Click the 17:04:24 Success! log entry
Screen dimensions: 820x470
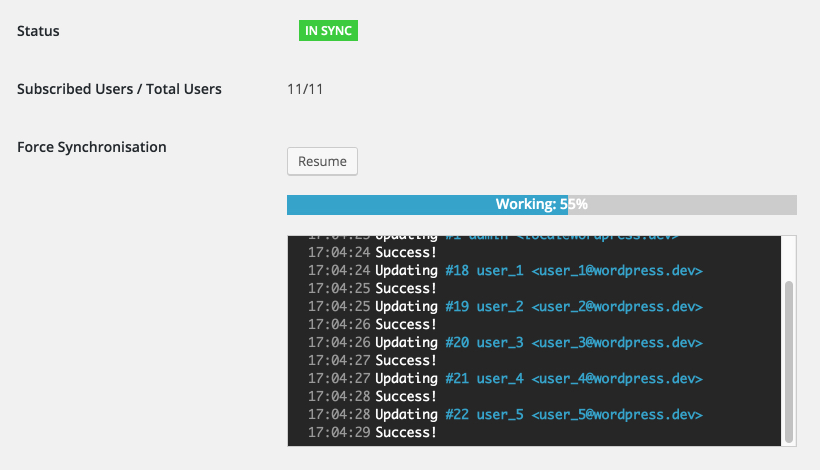(x=372, y=253)
